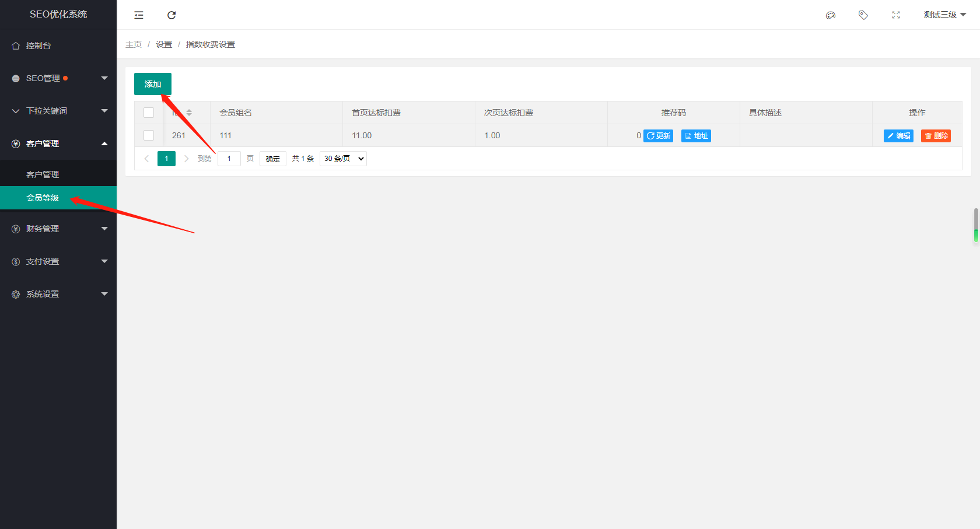
Task: Open the 测试三级 user dropdown
Action: coord(944,15)
